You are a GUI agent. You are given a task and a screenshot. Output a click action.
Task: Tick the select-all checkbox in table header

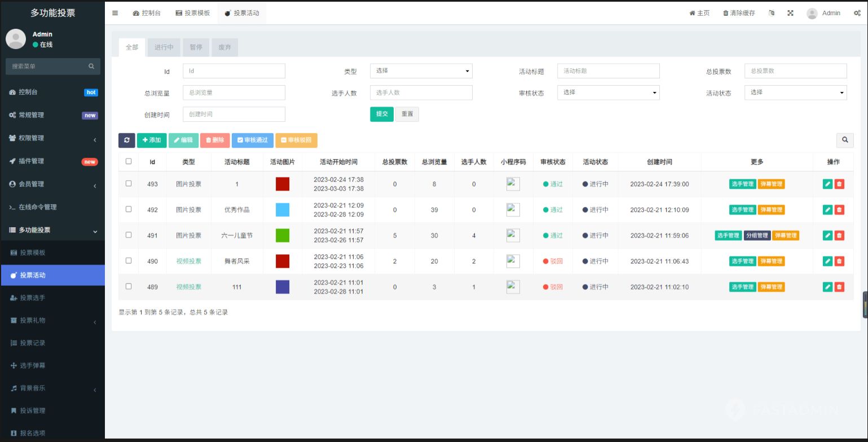(129, 161)
